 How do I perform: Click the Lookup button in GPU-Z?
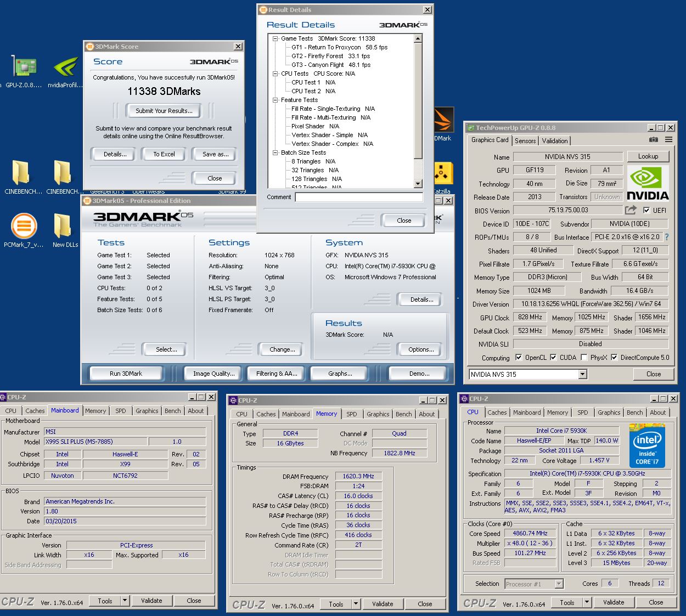(x=648, y=156)
